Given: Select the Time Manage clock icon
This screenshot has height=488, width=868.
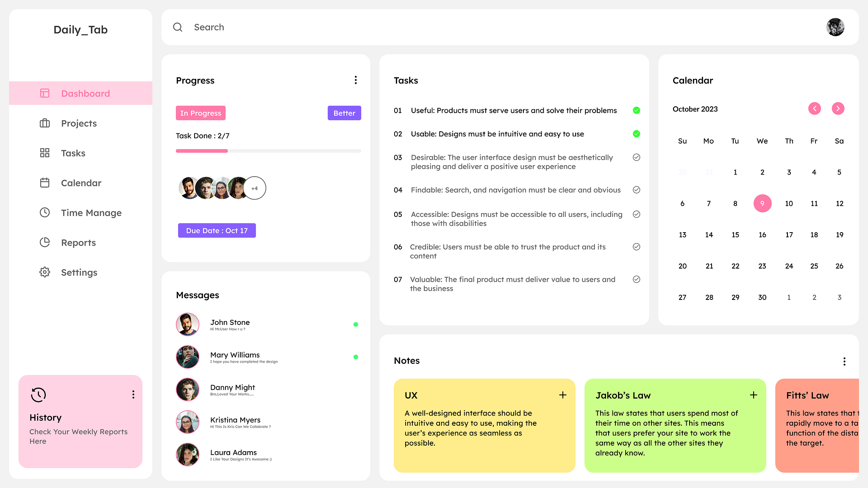Looking at the screenshot, I should 45,212.
